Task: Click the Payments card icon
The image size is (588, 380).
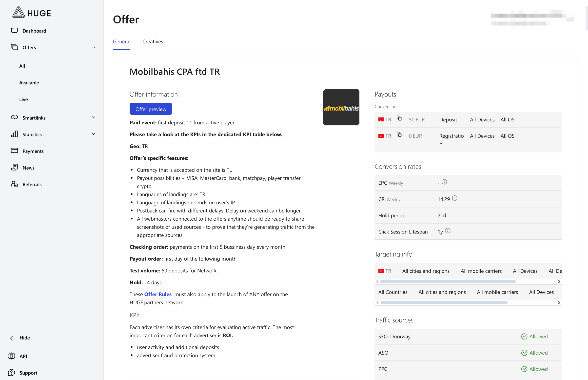Action: (15, 151)
